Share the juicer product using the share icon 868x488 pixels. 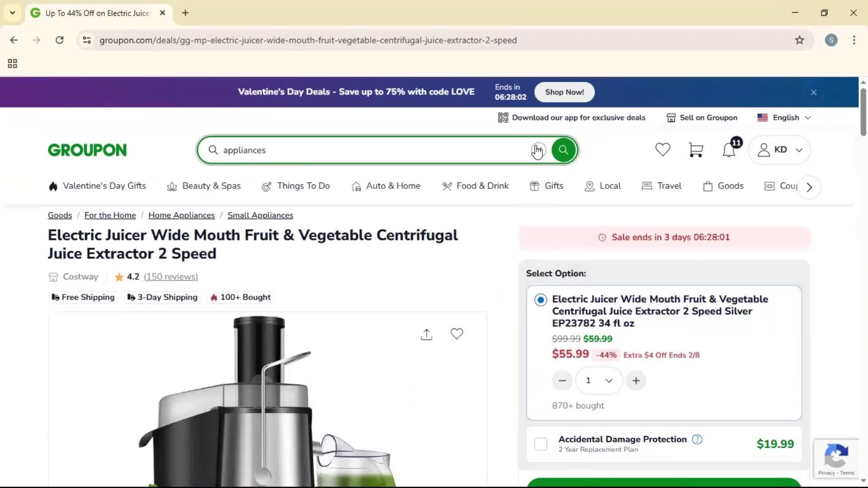coord(426,334)
